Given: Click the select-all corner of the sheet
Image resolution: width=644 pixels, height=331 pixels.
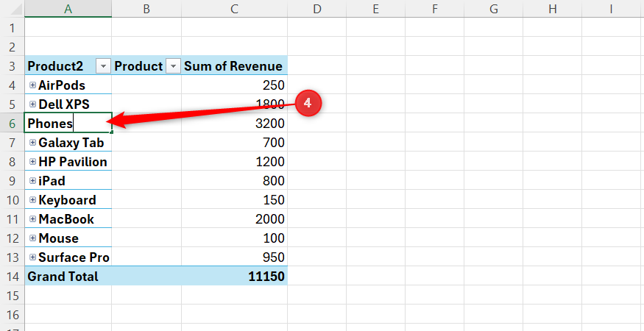Looking at the screenshot, I should pos(12,9).
